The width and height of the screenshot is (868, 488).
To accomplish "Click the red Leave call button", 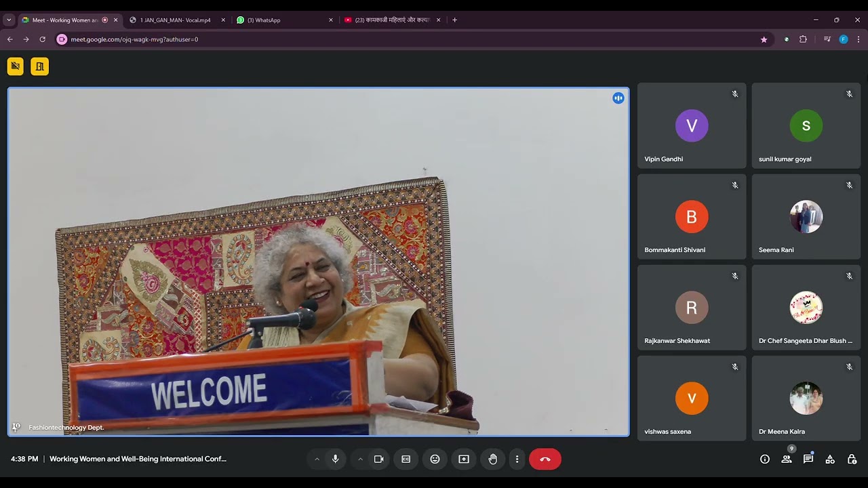I will 545,459.
